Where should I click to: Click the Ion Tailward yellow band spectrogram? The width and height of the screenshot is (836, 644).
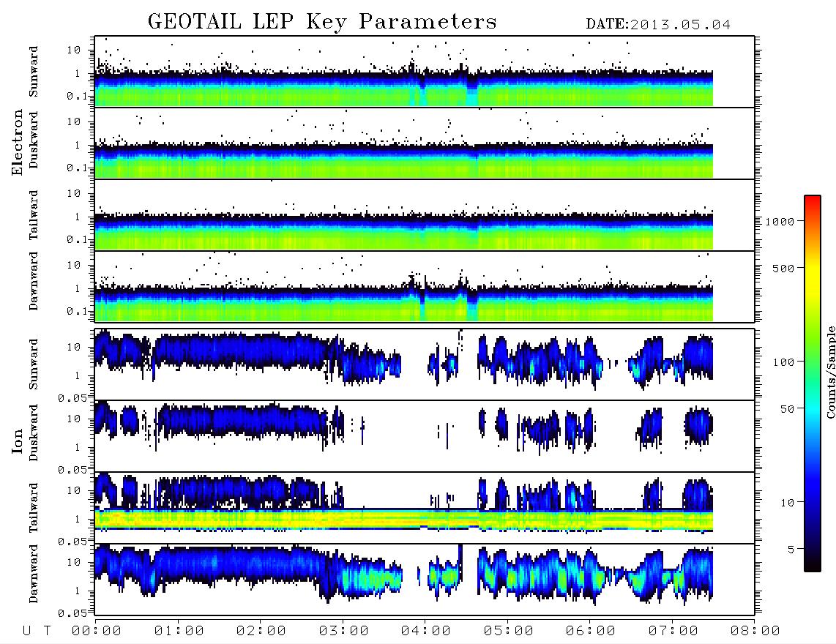pyautogui.click(x=403, y=520)
